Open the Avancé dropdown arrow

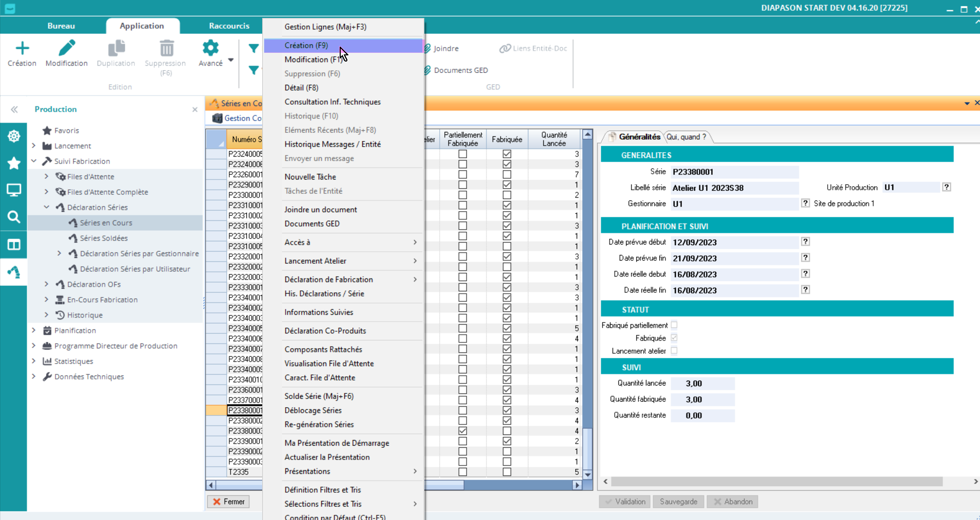231,60
